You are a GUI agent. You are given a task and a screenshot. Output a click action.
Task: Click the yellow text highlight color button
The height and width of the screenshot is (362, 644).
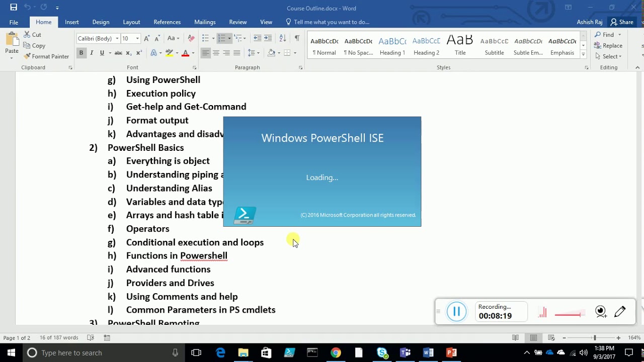coord(169,53)
